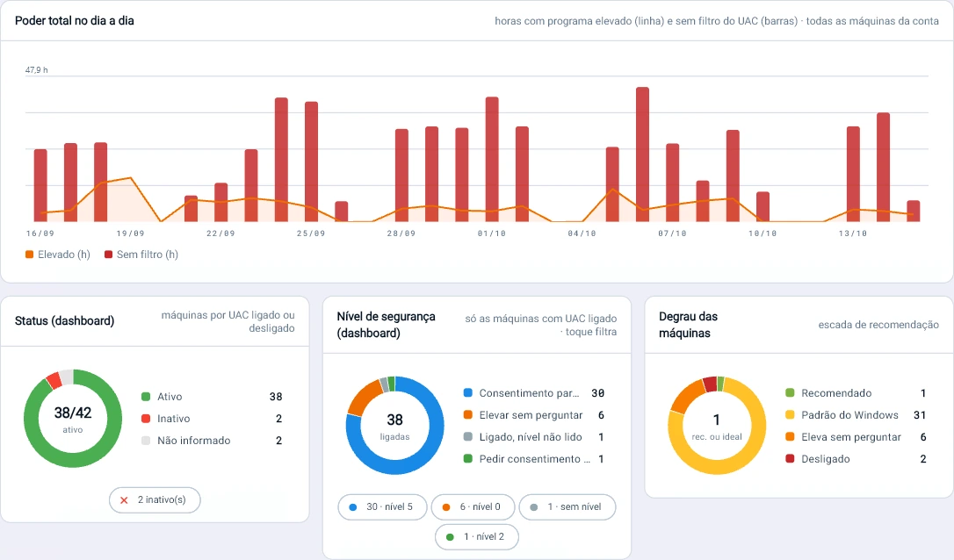Click the red bar above 01/10
Screen dimensions: 954x560
coord(492,159)
